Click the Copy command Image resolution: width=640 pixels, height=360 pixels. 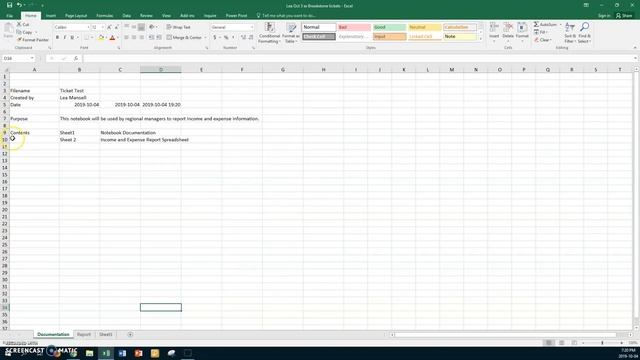tap(24, 32)
